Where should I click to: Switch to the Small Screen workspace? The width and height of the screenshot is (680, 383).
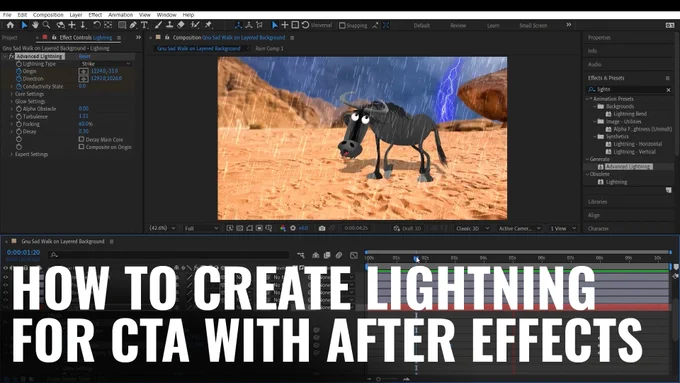[533, 26]
